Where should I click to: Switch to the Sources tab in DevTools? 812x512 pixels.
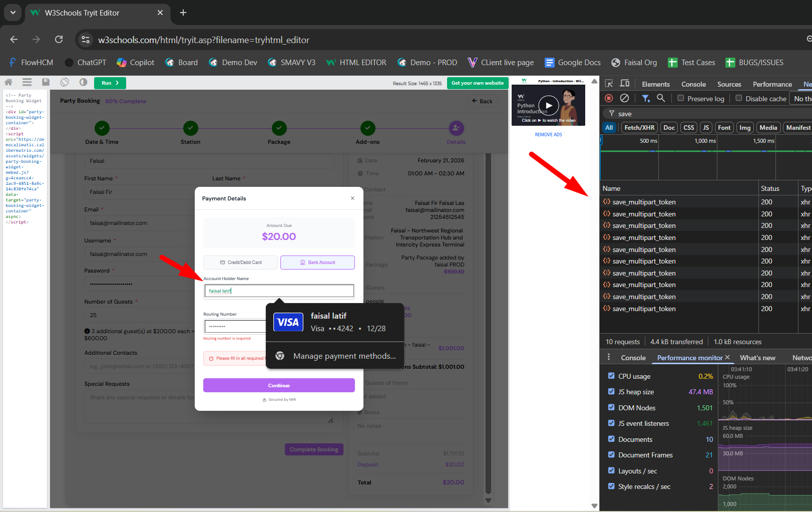729,84
